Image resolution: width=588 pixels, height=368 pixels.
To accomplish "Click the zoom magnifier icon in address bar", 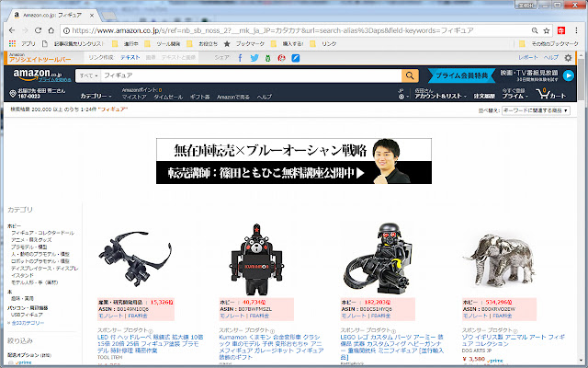I will 535,30.
